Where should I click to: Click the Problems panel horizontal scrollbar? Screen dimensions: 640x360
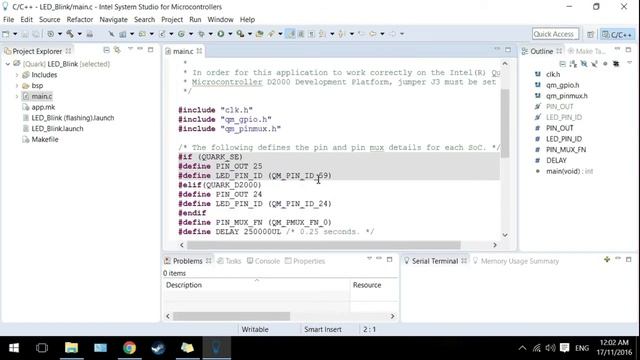[x=231, y=316]
